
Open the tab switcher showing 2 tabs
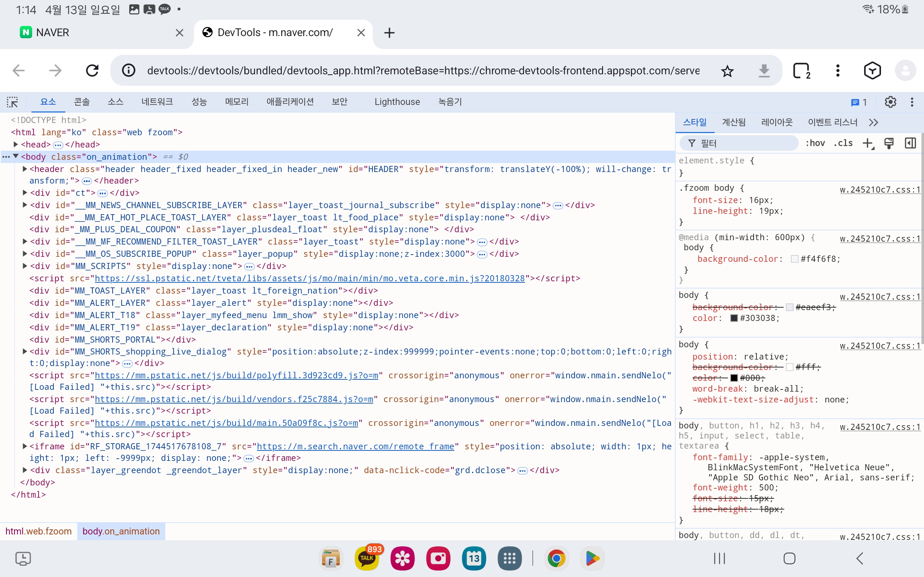tap(801, 71)
